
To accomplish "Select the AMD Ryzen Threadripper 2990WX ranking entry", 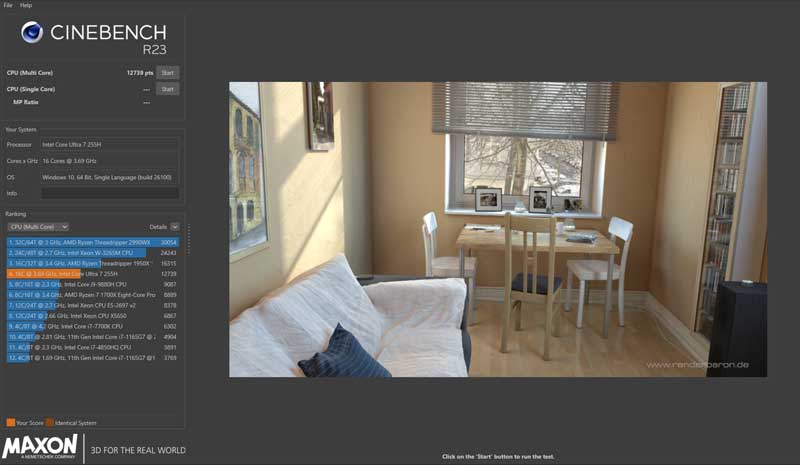I will pos(92,242).
